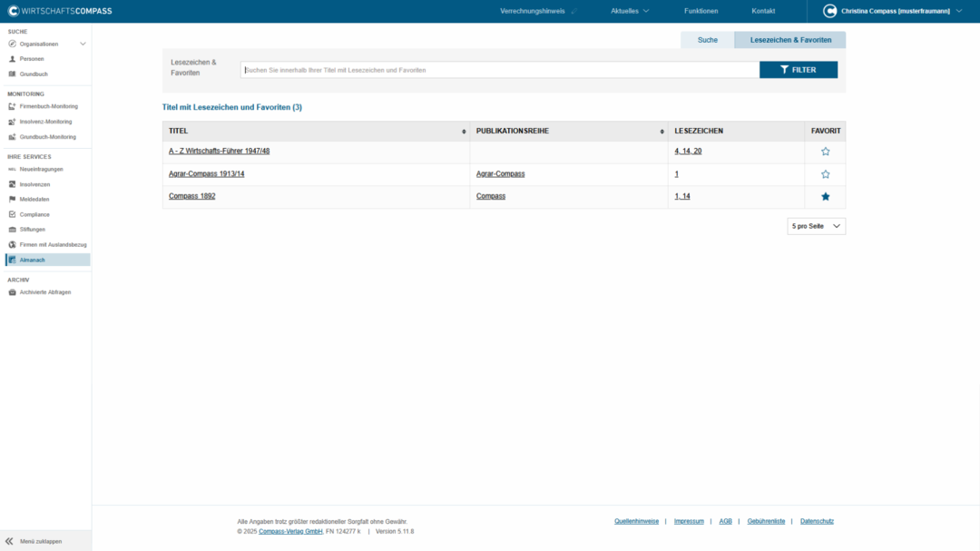Open the Quellenhinweise footer link
Image resolution: width=980 pixels, height=551 pixels.
[x=636, y=521]
